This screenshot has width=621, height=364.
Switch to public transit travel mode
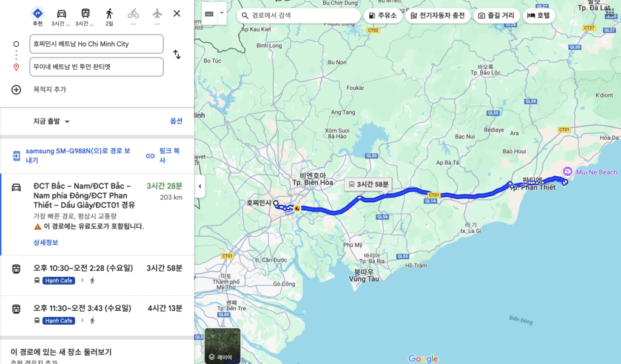tap(85, 13)
